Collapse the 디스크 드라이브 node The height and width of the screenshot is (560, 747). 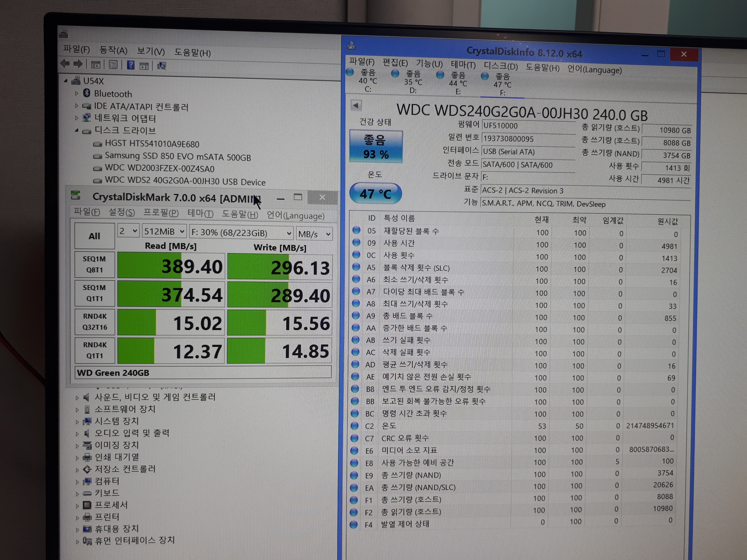76,130
